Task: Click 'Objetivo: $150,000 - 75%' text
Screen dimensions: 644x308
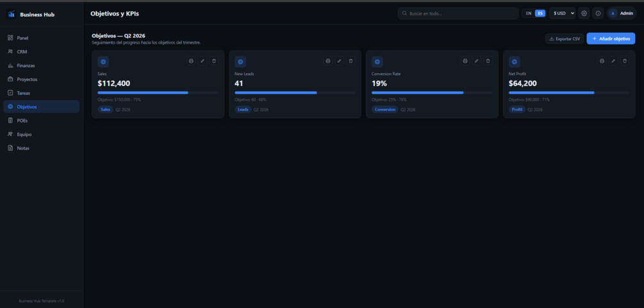Action: (119, 100)
